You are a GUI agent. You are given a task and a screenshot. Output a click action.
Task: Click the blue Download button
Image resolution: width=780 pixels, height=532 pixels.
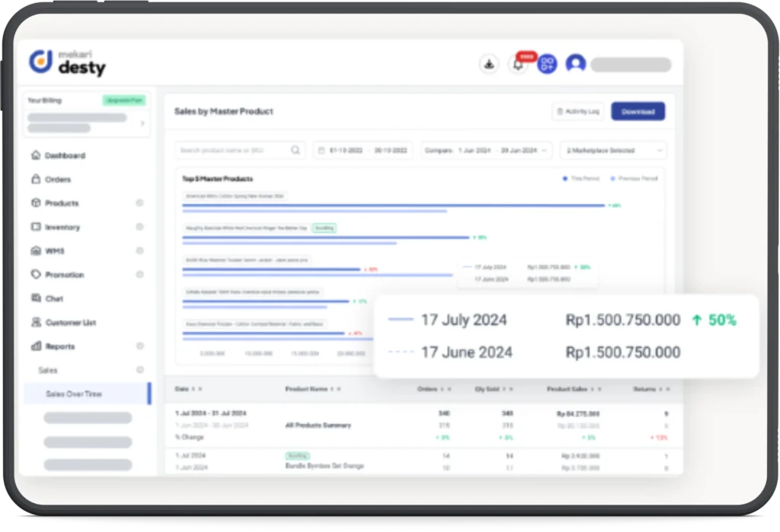pyautogui.click(x=638, y=112)
